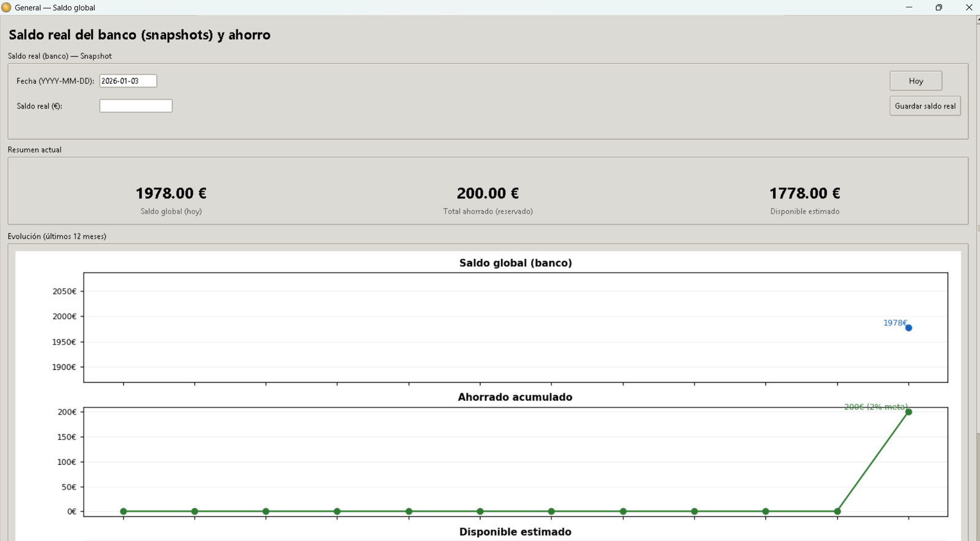Viewport: 980px width, 541px height.
Task: Click Guardar saldo real button
Action: [x=925, y=106]
